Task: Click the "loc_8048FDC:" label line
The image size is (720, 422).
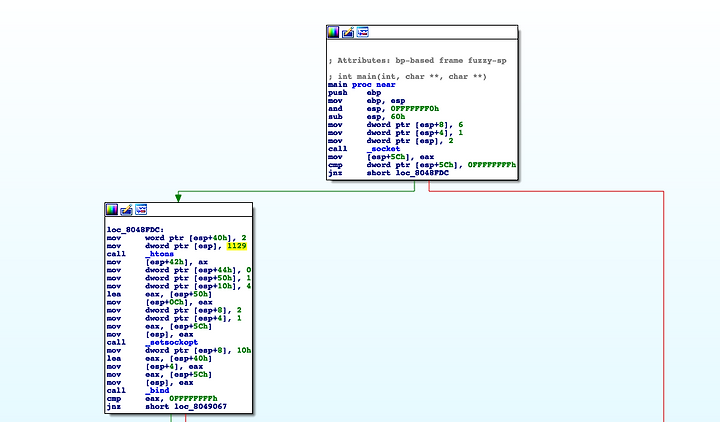Action: coord(135,230)
